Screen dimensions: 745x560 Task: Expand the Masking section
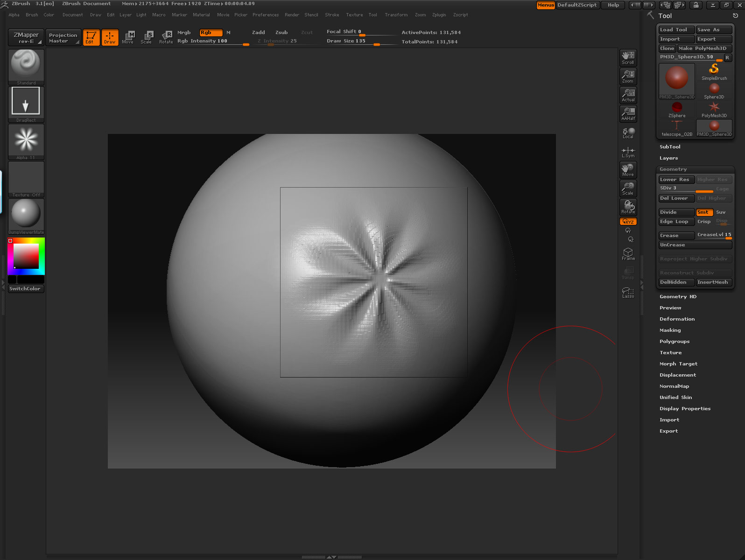[670, 330]
